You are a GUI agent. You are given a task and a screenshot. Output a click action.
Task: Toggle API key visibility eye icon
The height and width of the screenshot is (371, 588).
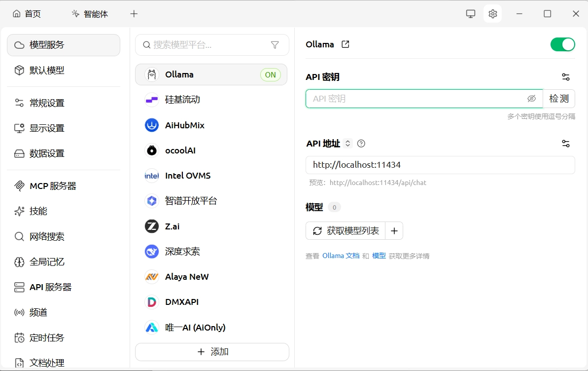pos(531,99)
